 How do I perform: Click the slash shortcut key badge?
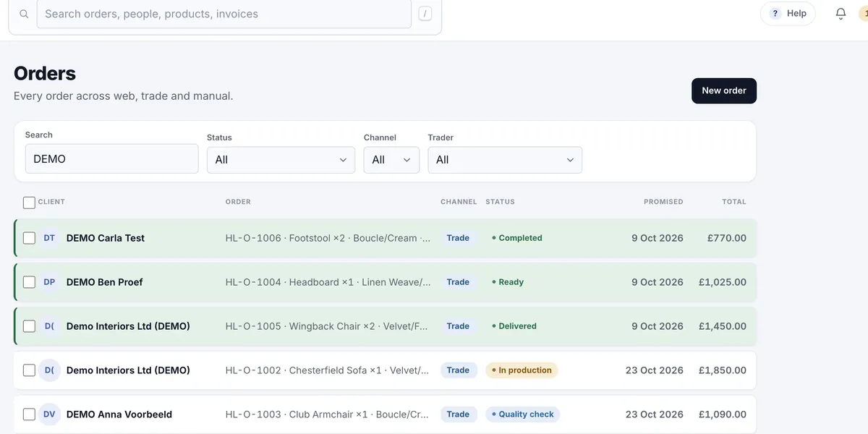coord(425,14)
